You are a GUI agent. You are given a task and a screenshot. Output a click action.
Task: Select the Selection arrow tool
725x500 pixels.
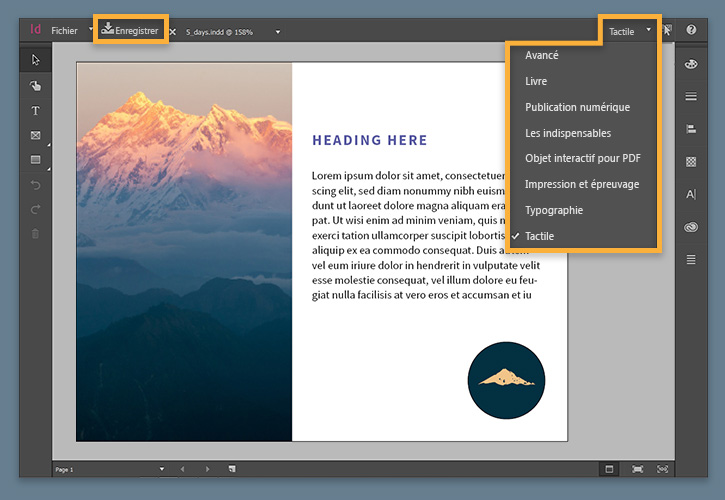(x=36, y=60)
